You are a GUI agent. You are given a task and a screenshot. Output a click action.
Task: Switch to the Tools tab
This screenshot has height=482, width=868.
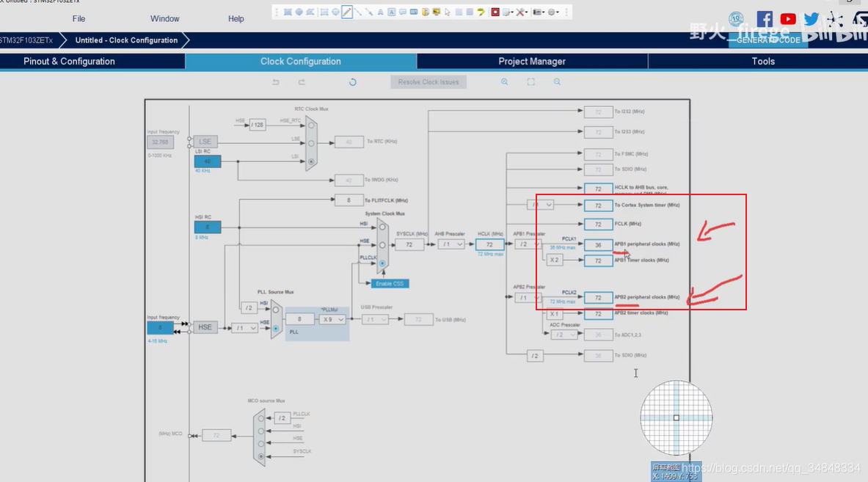(763, 62)
